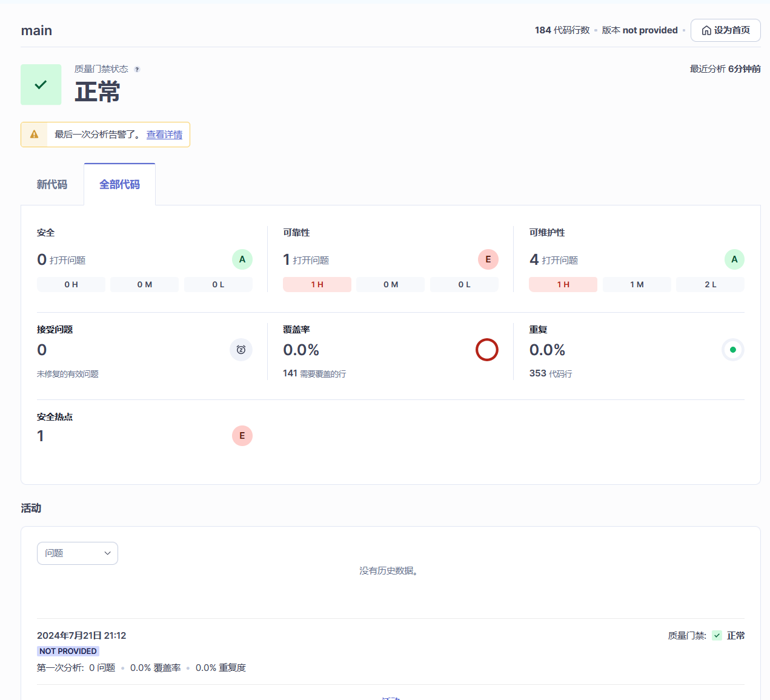The height and width of the screenshot is (700, 770).
Task: Click the Reliability rating E badge
Action: (488, 259)
